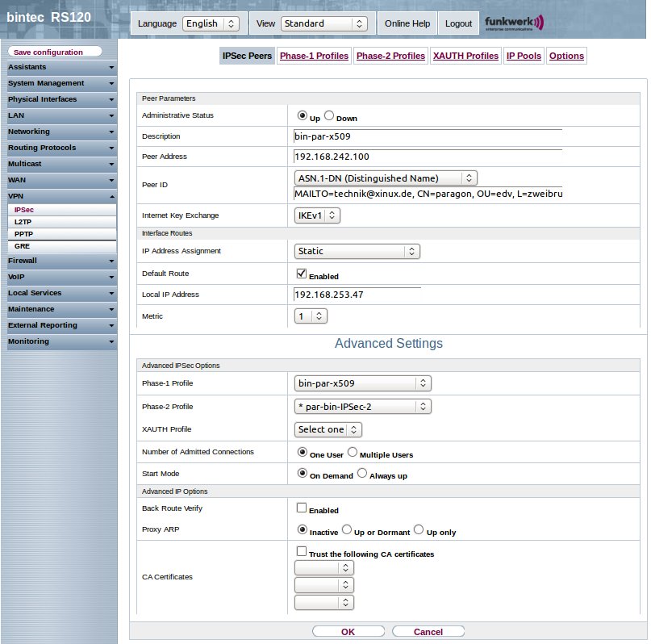Collapse the VPN sidebar section

[x=111, y=197]
